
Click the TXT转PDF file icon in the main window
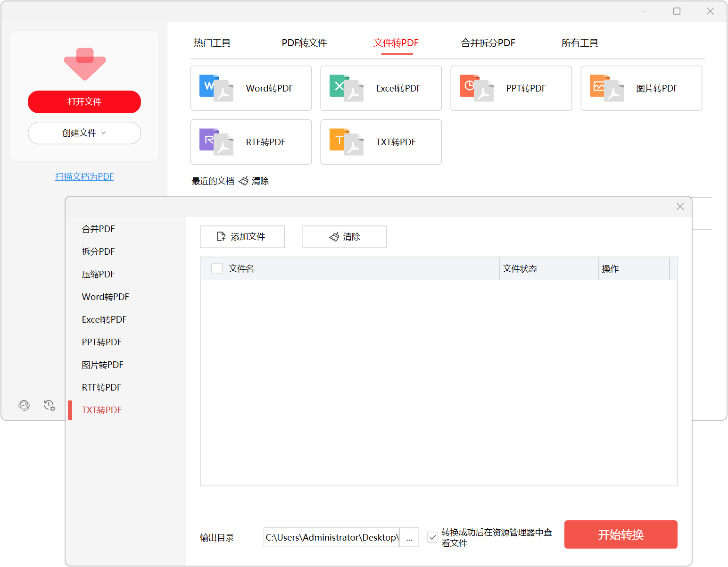click(x=347, y=142)
